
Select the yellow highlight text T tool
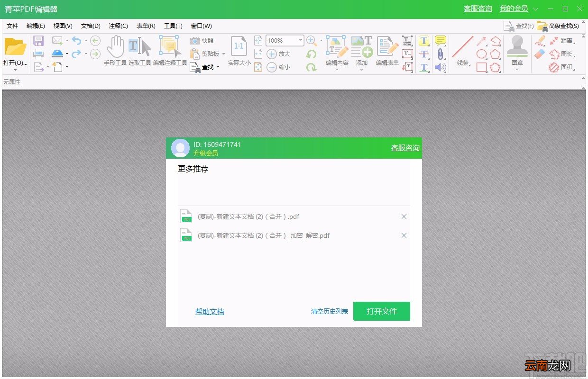424,41
